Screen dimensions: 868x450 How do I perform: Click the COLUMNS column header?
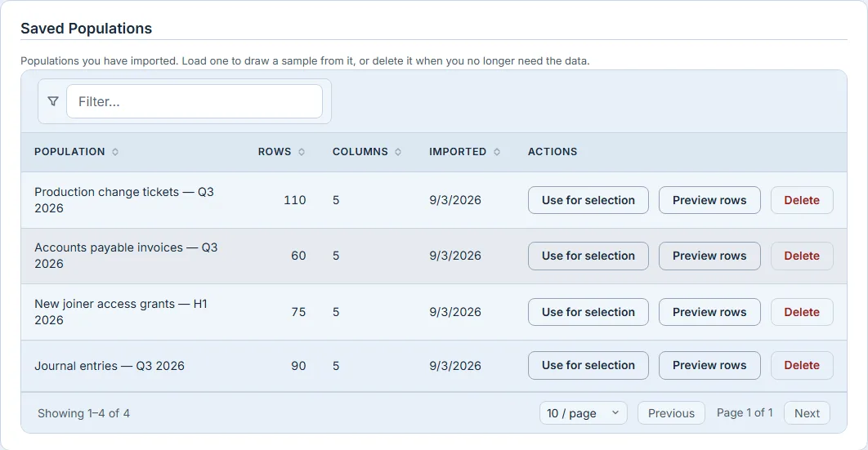coord(360,152)
